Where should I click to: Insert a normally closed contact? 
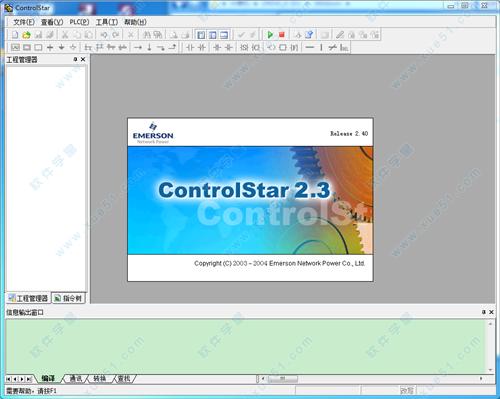(201, 47)
